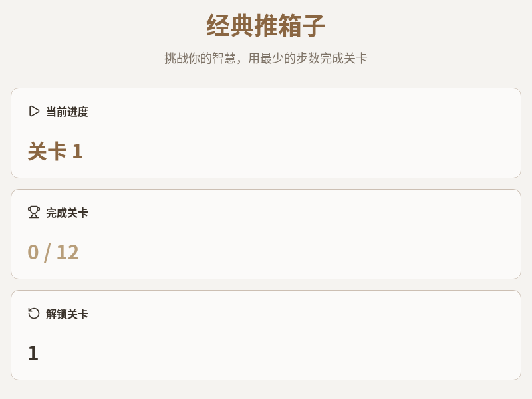The width and height of the screenshot is (532, 399).
Task: Click the unlocked level number 1
Action: (33, 353)
